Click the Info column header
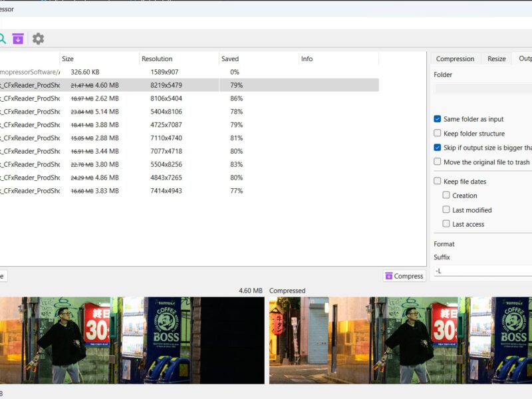532x399 pixels. click(x=307, y=59)
